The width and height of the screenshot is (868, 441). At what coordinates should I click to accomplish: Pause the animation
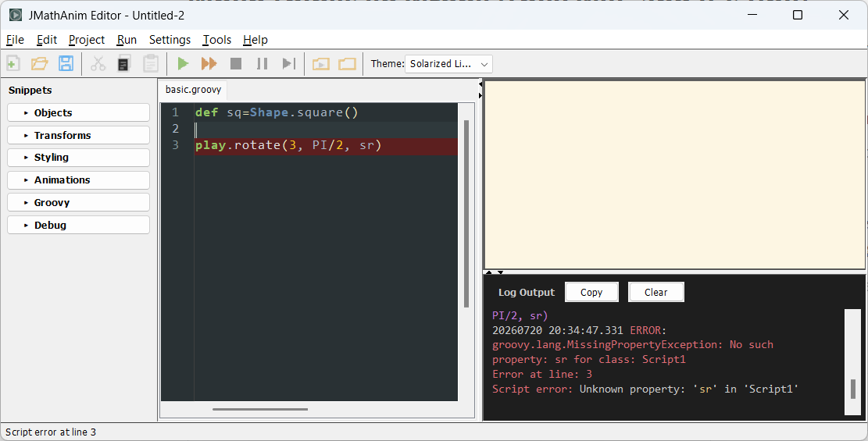click(263, 64)
